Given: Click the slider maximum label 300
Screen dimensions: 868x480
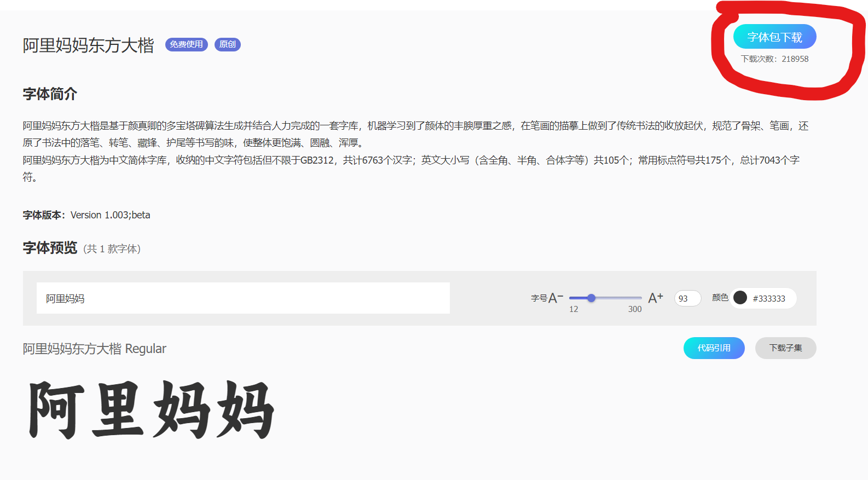Looking at the screenshot, I should (x=635, y=309).
